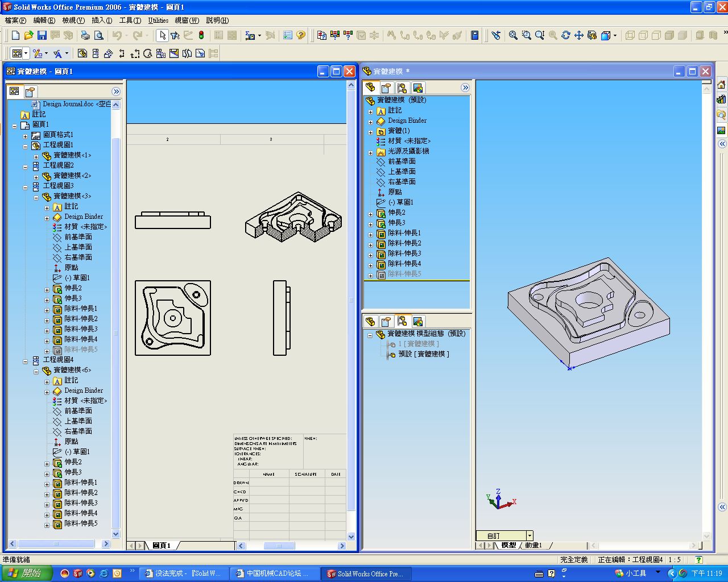The width and height of the screenshot is (728, 582).
Task: Click the status bar help question mark
Action: point(699,560)
